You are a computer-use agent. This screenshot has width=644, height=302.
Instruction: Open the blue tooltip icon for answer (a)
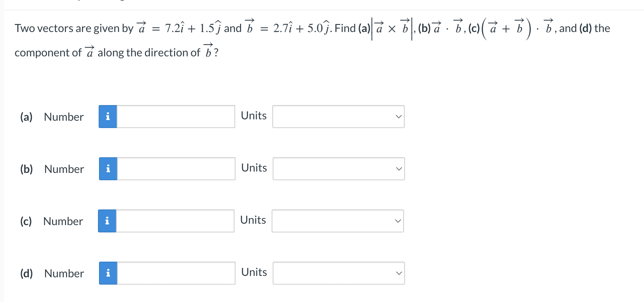[x=108, y=117]
